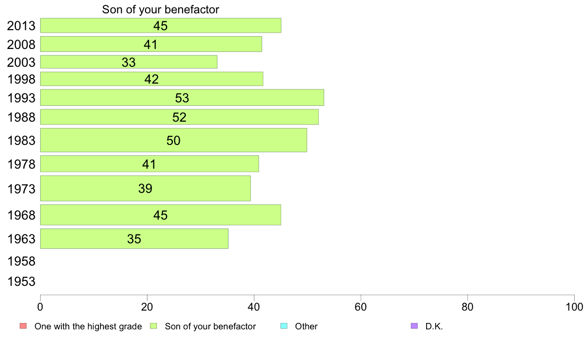Select the 2008 bar showing 41
Viewport: 588px width, 364px height.
point(151,44)
